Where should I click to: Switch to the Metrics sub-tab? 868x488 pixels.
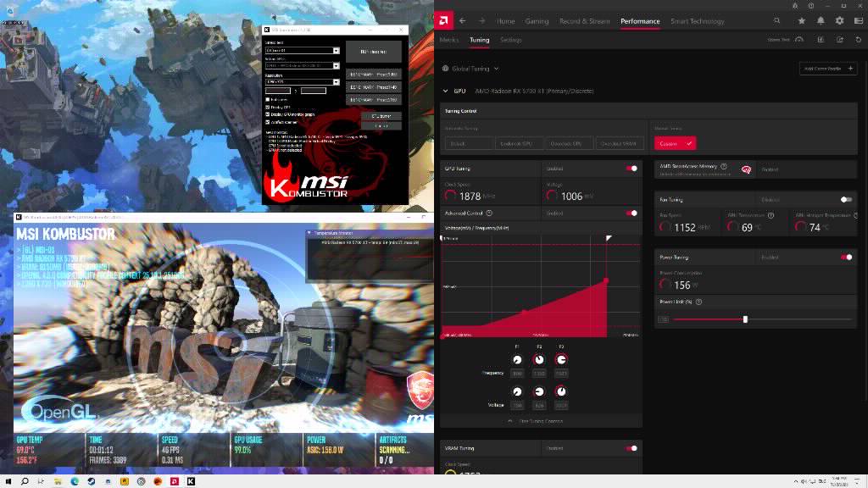(x=449, y=40)
